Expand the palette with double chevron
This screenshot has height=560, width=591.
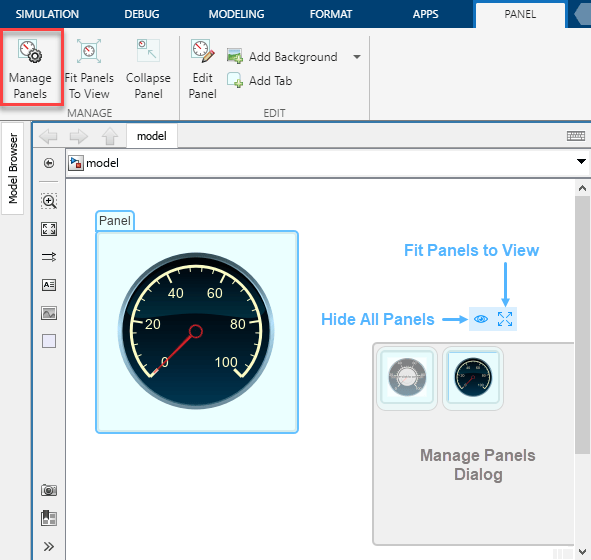point(49,546)
